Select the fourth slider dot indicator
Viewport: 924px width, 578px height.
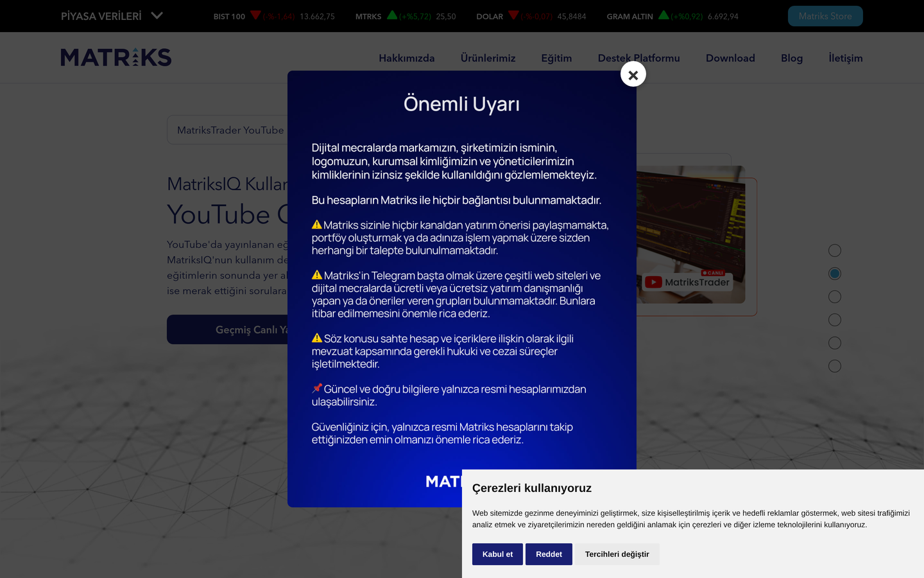pos(835,320)
